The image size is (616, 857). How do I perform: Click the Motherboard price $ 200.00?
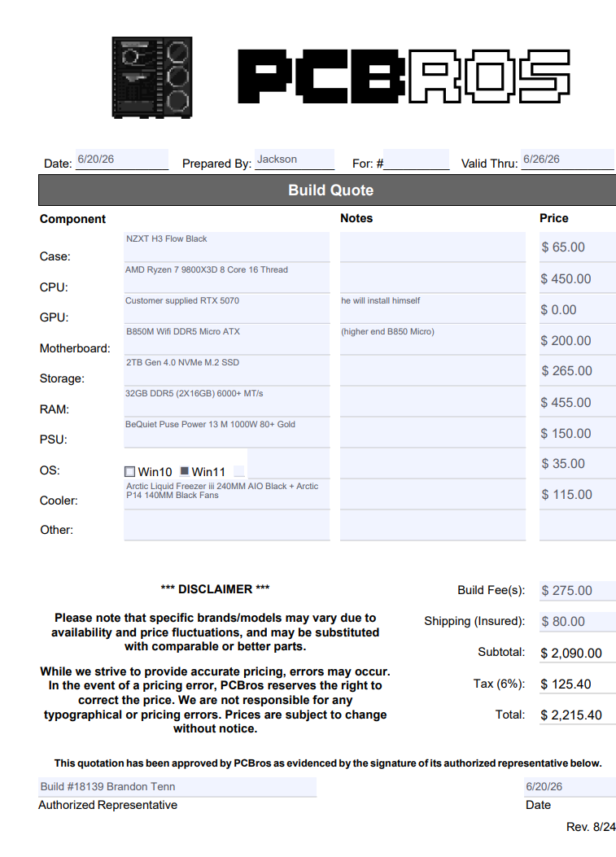click(x=578, y=339)
